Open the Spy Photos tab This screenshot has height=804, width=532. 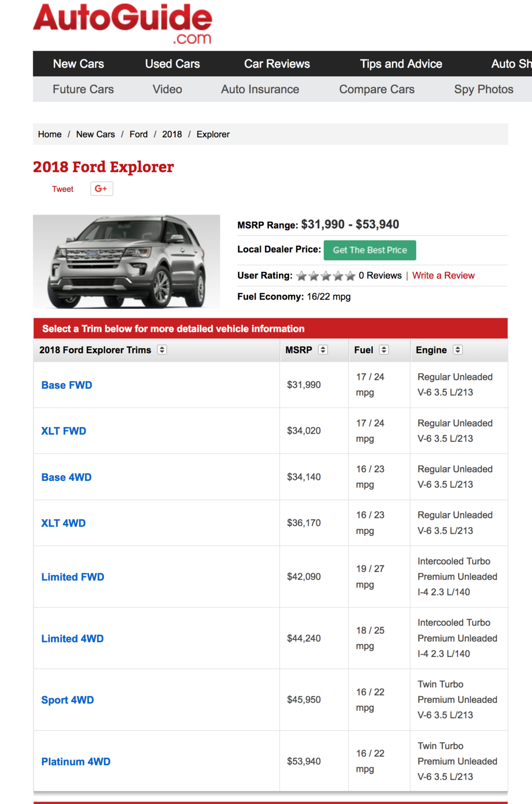click(x=484, y=89)
